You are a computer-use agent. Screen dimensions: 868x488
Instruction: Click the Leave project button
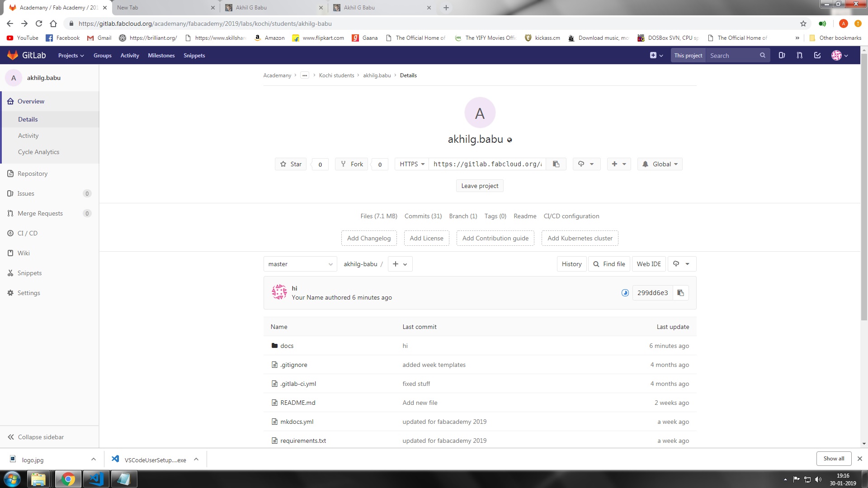coord(479,186)
